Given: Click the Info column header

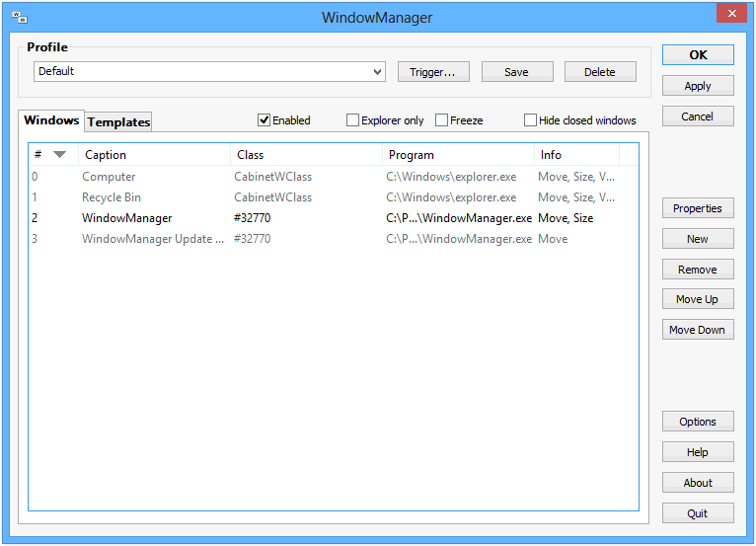Looking at the screenshot, I should (x=576, y=154).
